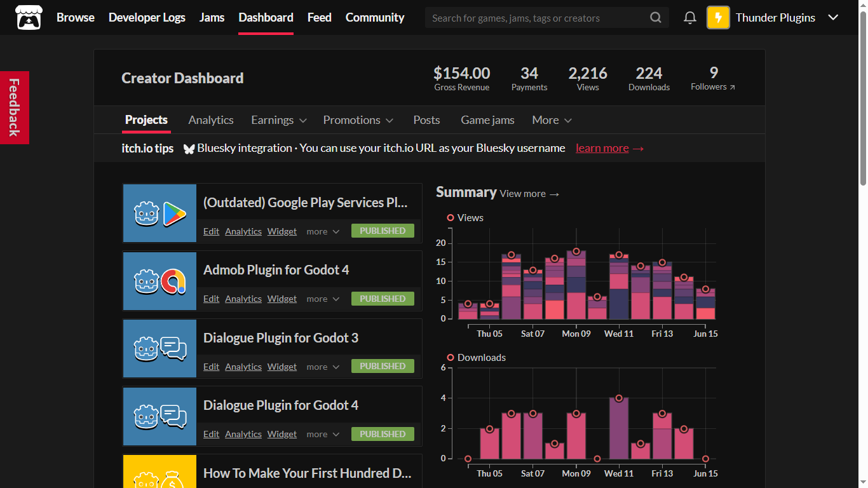Switch to the Projects tab
The image size is (868, 488).
pyautogui.click(x=146, y=120)
